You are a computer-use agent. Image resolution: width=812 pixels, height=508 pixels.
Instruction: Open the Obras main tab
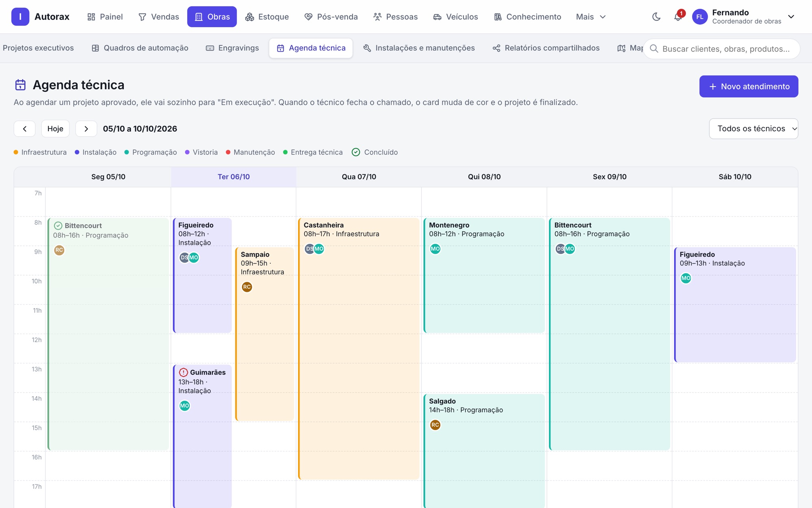point(212,17)
